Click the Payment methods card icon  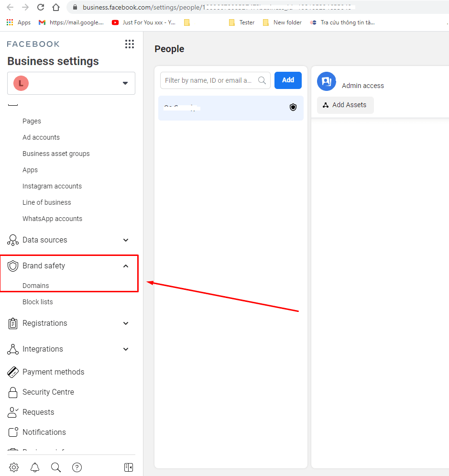click(x=13, y=372)
